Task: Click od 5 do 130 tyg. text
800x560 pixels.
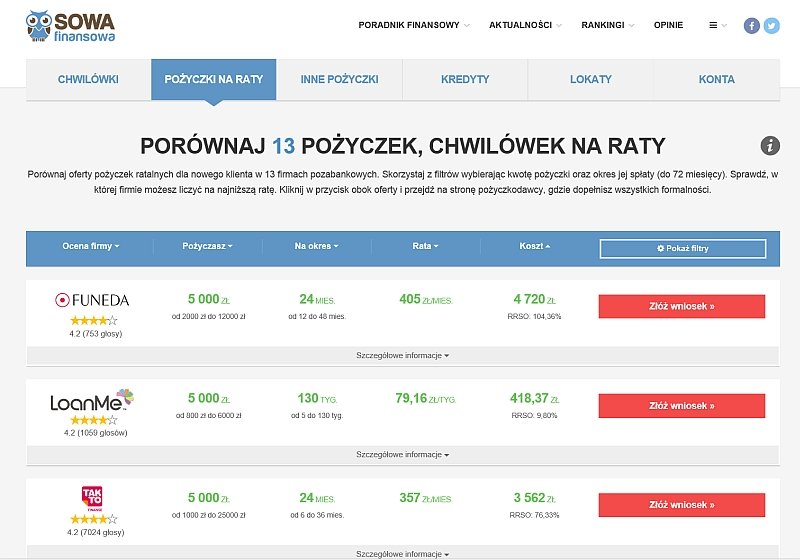Action: click(x=317, y=415)
